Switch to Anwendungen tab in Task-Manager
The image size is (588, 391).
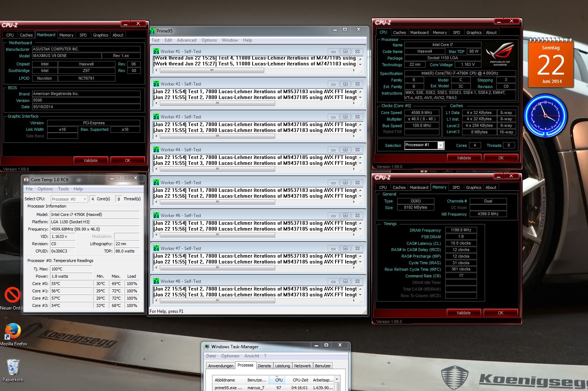point(221,366)
